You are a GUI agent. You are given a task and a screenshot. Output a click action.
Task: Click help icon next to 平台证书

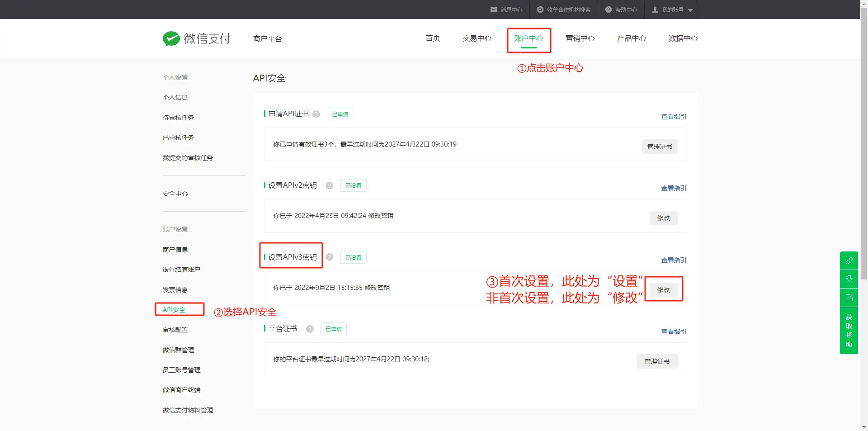pos(310,329)
